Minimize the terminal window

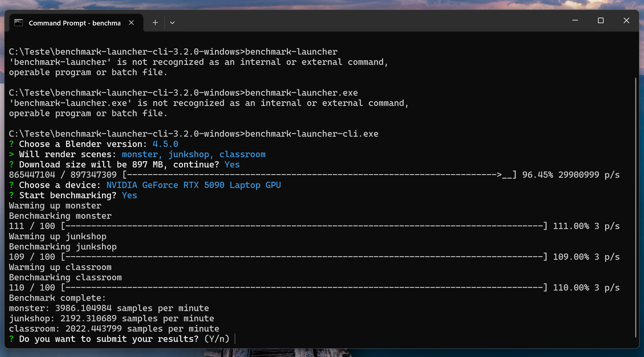point(575,20)
